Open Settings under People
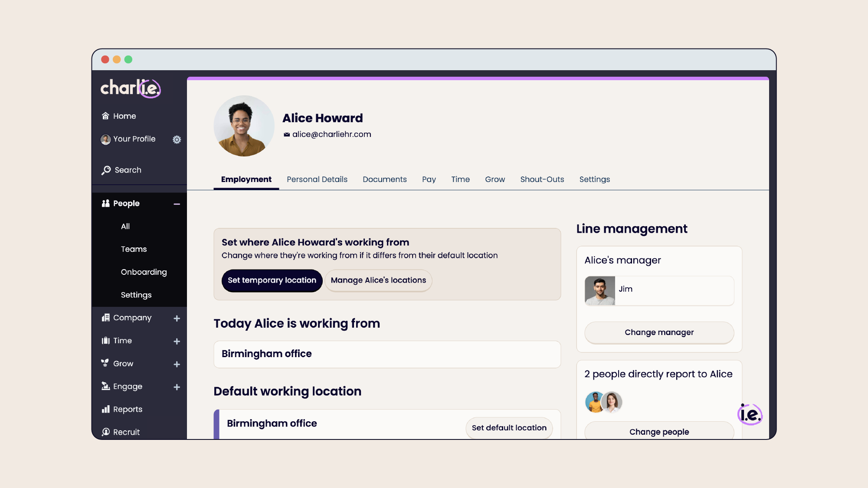This screenshot has height=488, width=868. tap(136, 295)
